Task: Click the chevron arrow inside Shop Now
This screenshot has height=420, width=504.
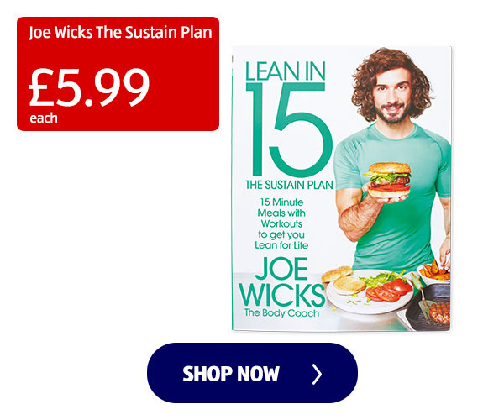Action: pyautogui.click(x=317, y=374)
